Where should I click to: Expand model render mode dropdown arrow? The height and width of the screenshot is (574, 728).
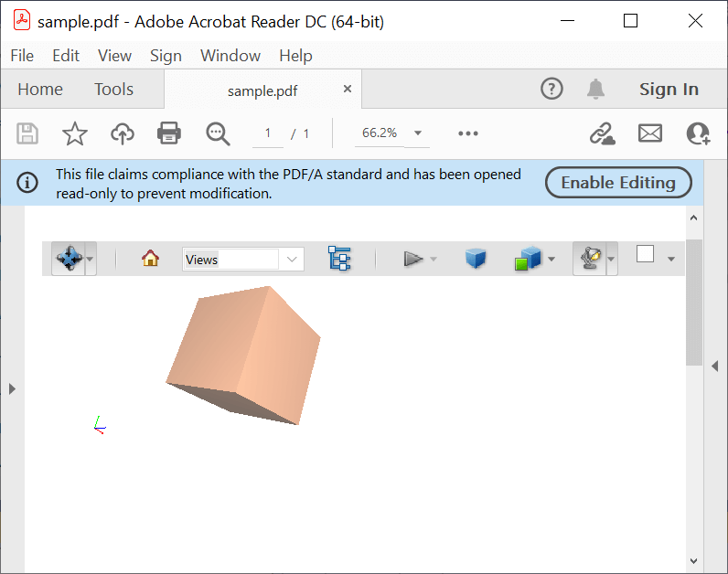pos(551,259)
